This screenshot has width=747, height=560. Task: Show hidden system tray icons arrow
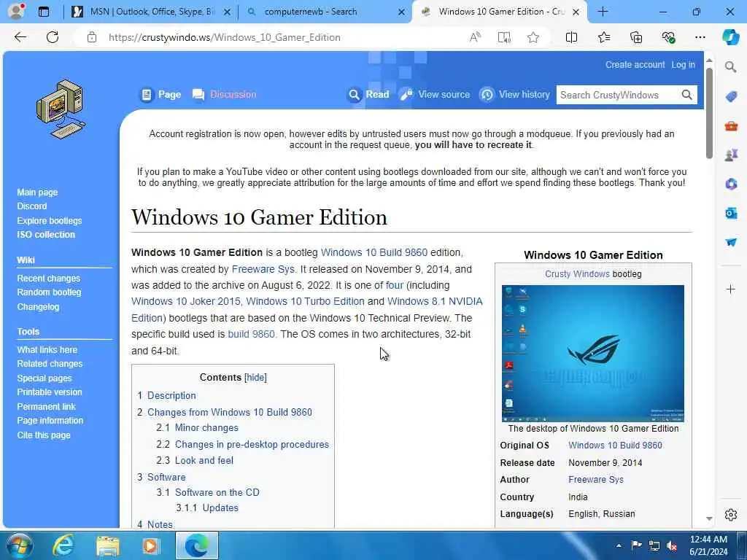(x=619, y=545)
